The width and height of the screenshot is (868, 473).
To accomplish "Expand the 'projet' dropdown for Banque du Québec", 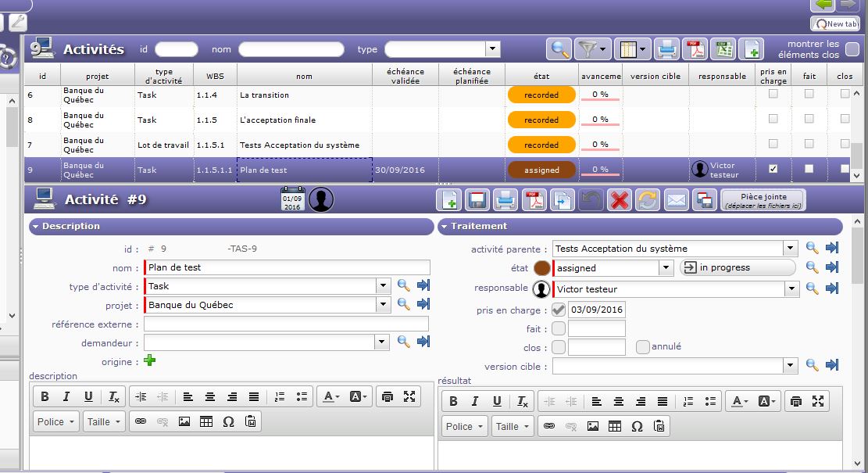I will tap(383, 304).
